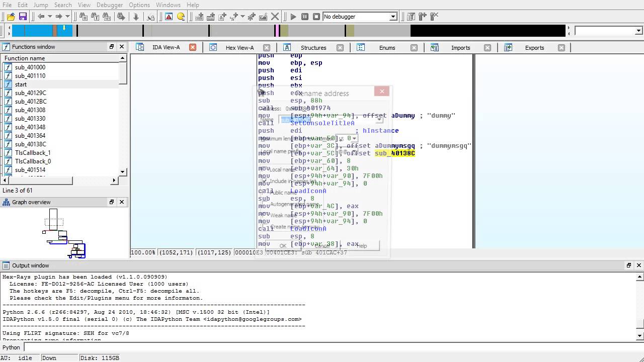Click the binary search binoculars icon
The image size is (644, 362).
click(x=107, y=17)
